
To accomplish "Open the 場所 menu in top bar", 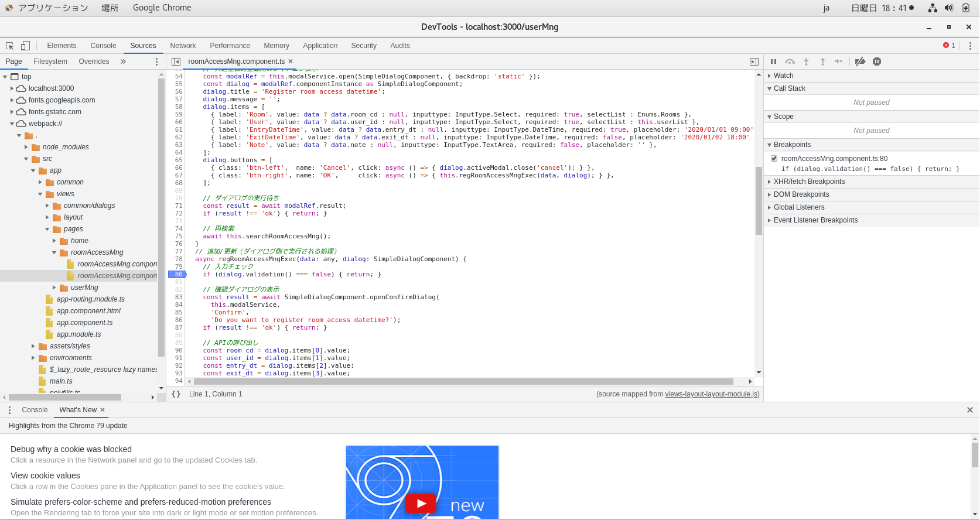I will (x=110, y=8).
